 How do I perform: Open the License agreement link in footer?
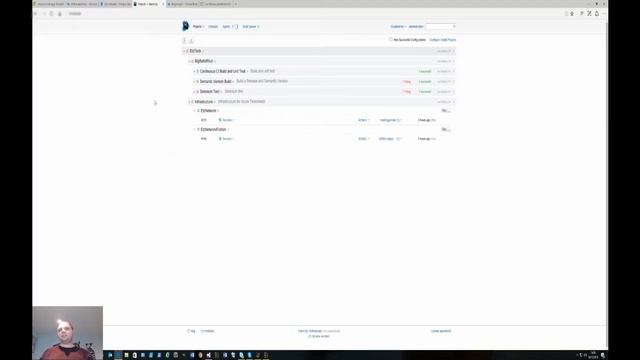tap(441, 331)
